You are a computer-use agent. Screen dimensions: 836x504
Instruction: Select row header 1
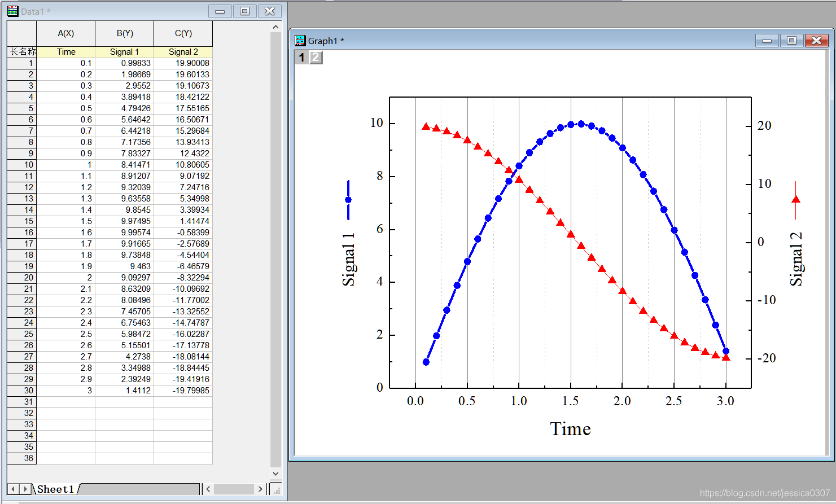pos(22,63)
